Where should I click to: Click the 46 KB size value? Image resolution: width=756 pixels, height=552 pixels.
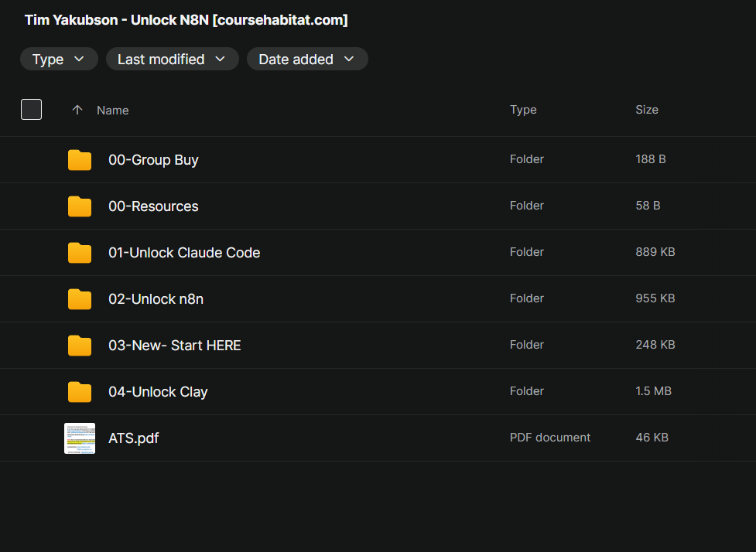pyautogui.click(x=652, y=438)
